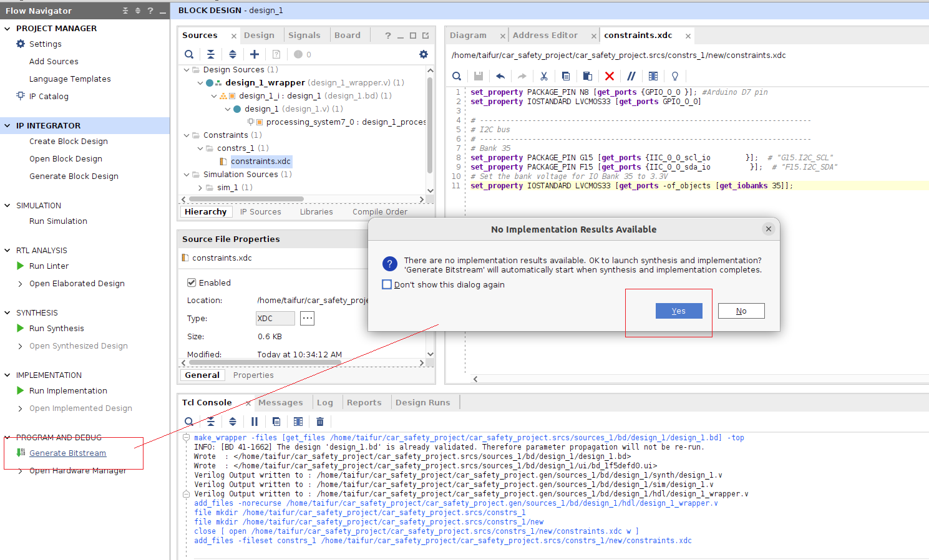Click Run Implementation in Flow Navigator

pyautogui.click(x=68, y=391)
